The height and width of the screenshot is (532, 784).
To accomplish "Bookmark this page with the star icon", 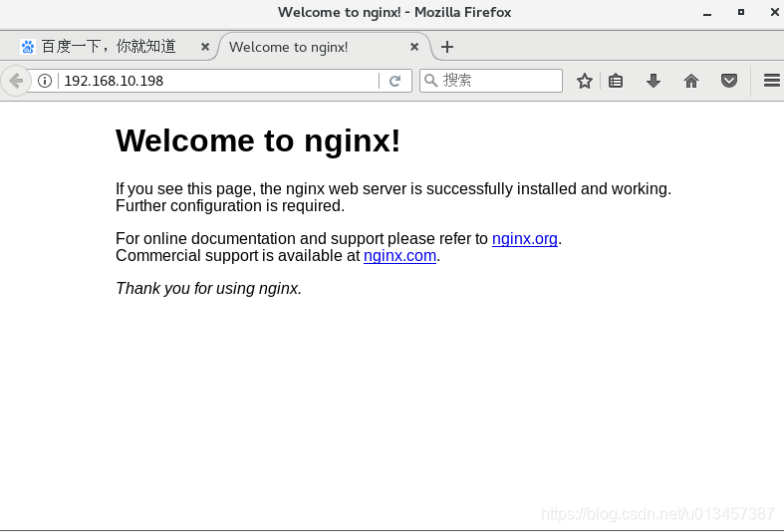I will click(584, 81).
